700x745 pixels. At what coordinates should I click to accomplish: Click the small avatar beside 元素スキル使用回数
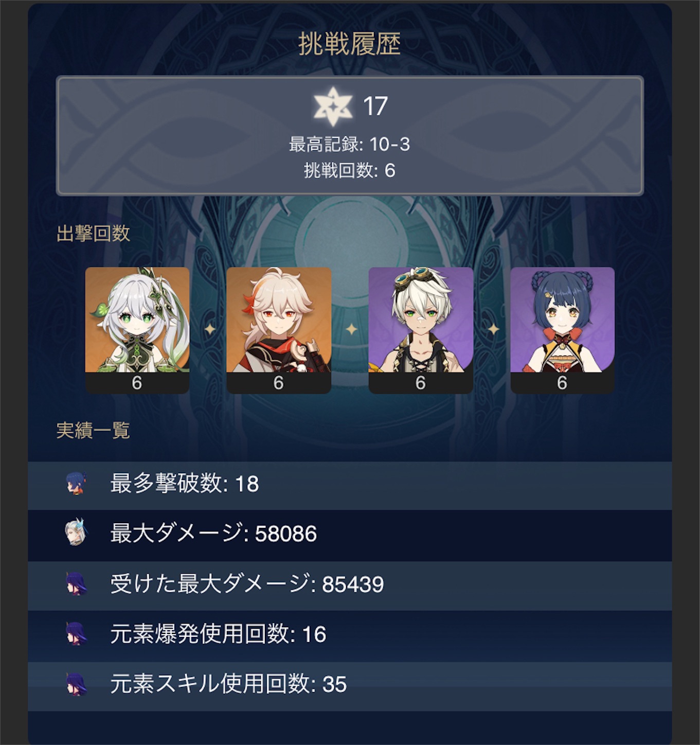point(76,684)
